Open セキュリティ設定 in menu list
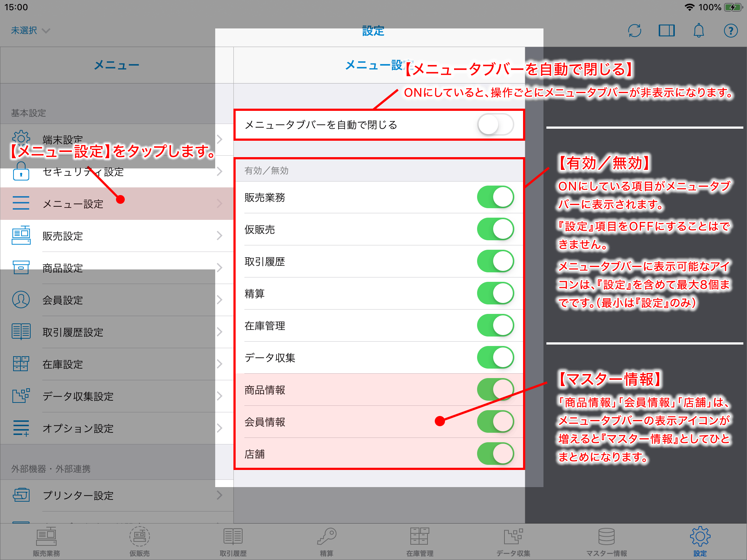This screenshot has width=747, height=560. click(x=117, y=171)
